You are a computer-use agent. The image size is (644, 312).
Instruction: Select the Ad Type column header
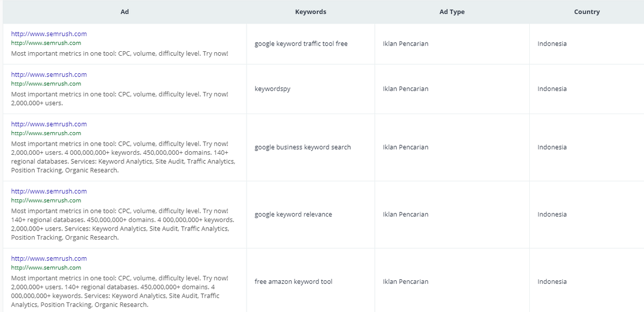tap(452, 12)
